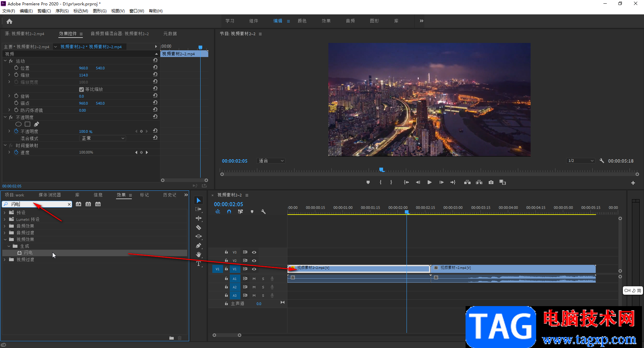Open the Metadata panel tab
This screenshot has width=644, height=348.
tap(170, 34)
